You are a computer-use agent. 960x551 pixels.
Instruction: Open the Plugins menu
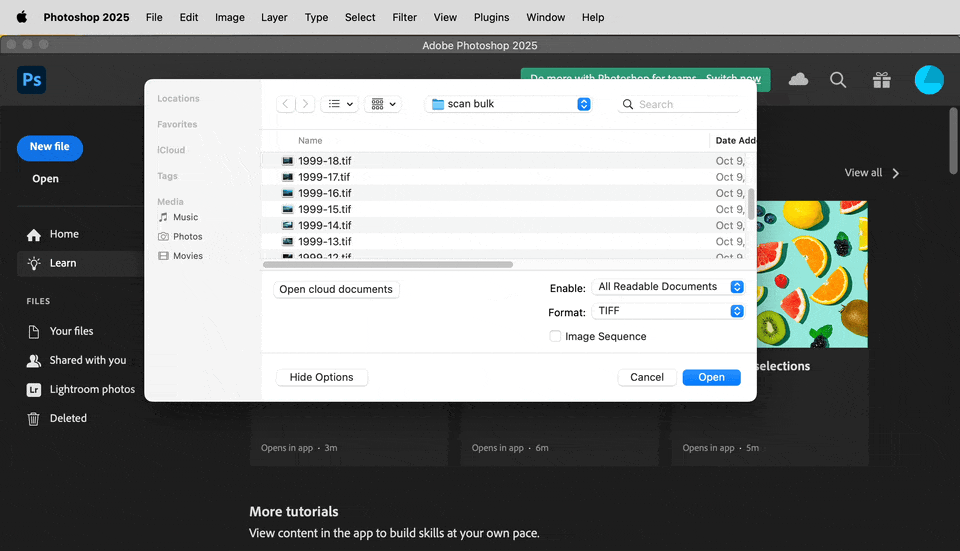coord(492,17)
